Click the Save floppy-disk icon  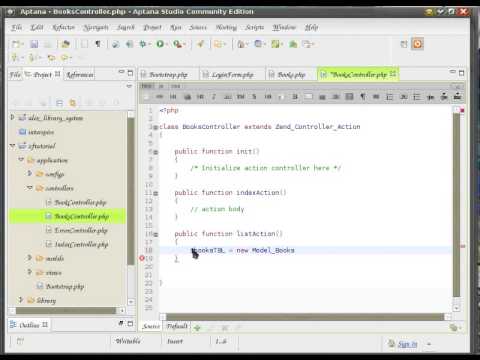click(34, 44)
